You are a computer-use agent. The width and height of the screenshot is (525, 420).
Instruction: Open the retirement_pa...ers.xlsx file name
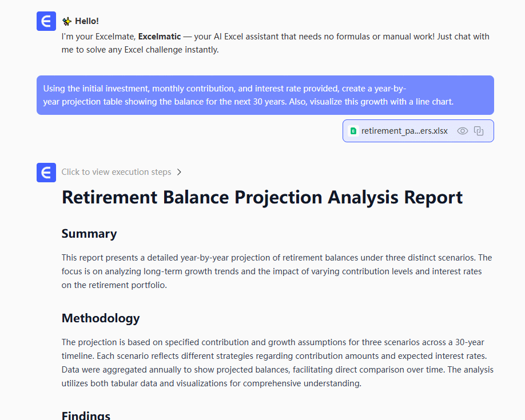(404, 131)
